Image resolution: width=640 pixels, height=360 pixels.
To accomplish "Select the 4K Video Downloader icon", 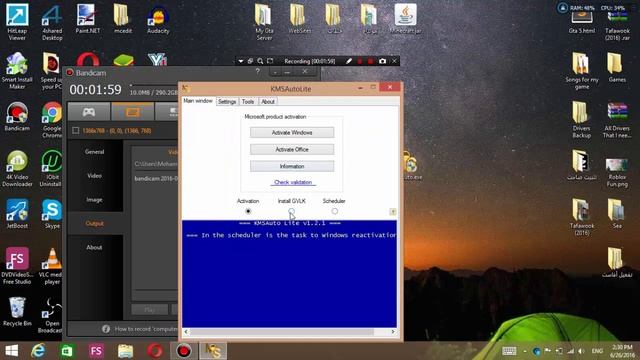I will point(17,168).
